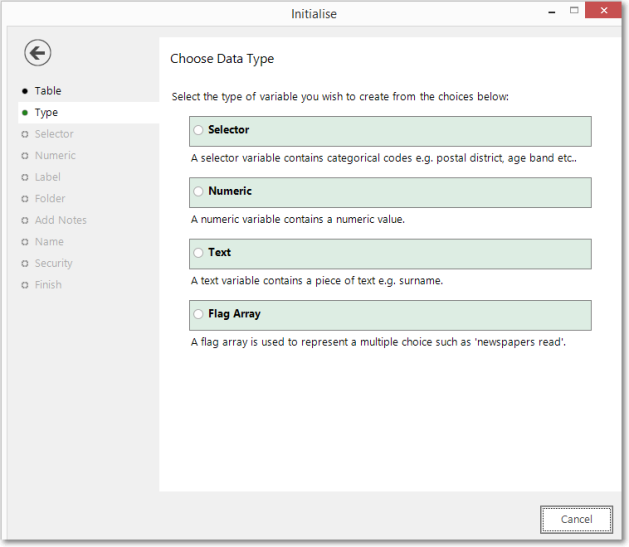Open the Security step
The height and width of the screenshot is (547, 629).
[53, 263]
